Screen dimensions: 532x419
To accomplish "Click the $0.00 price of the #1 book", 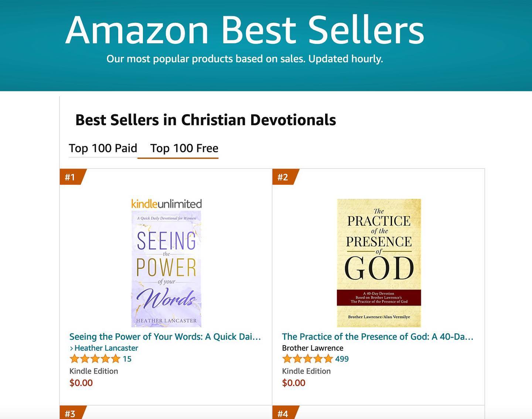I will click(x=81, y=383).
